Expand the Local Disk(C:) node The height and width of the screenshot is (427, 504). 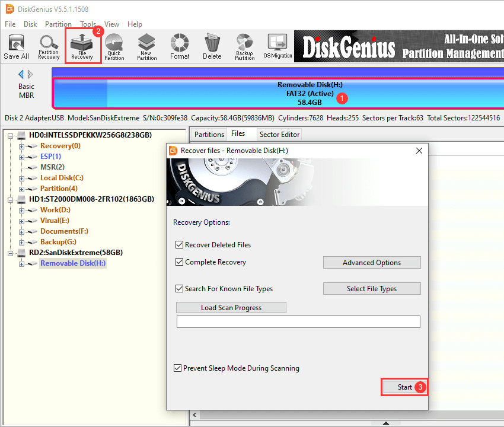[x=21, y=179]
